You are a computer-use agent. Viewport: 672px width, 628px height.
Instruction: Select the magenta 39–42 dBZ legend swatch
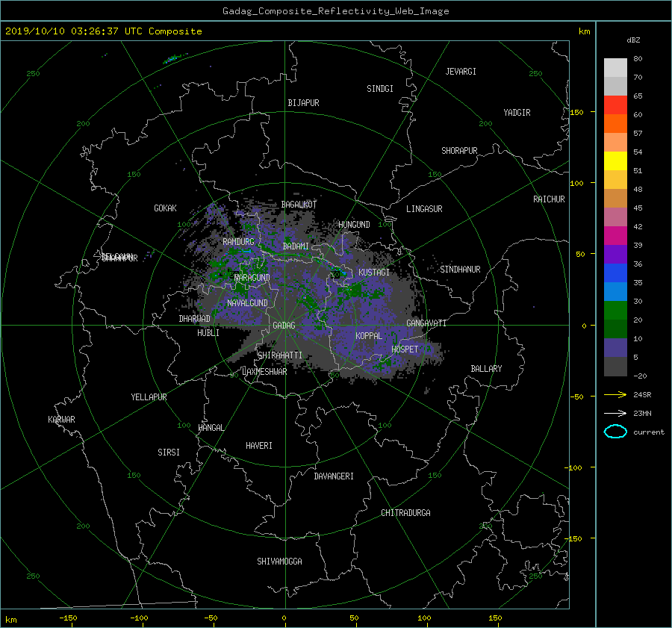pyautogui.click(x=615, y=236)
